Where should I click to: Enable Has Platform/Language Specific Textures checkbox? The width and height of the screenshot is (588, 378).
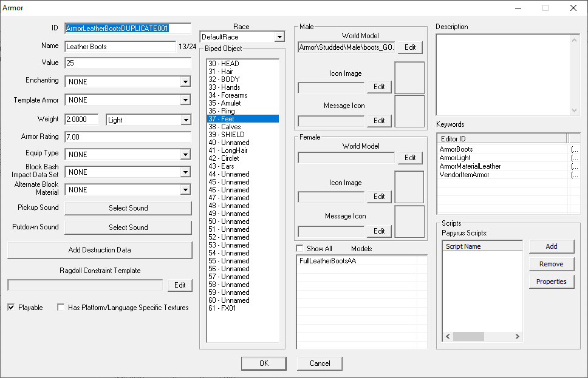[61, 307]
